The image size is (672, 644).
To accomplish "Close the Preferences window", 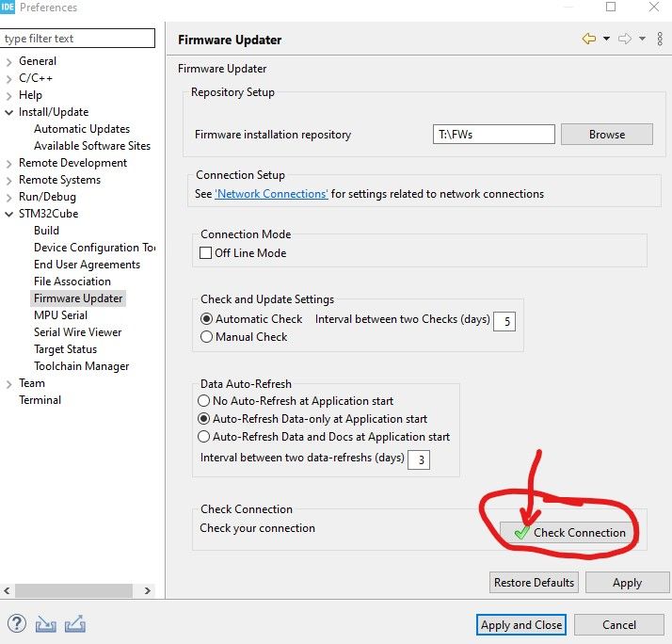I will click(654, 7).
